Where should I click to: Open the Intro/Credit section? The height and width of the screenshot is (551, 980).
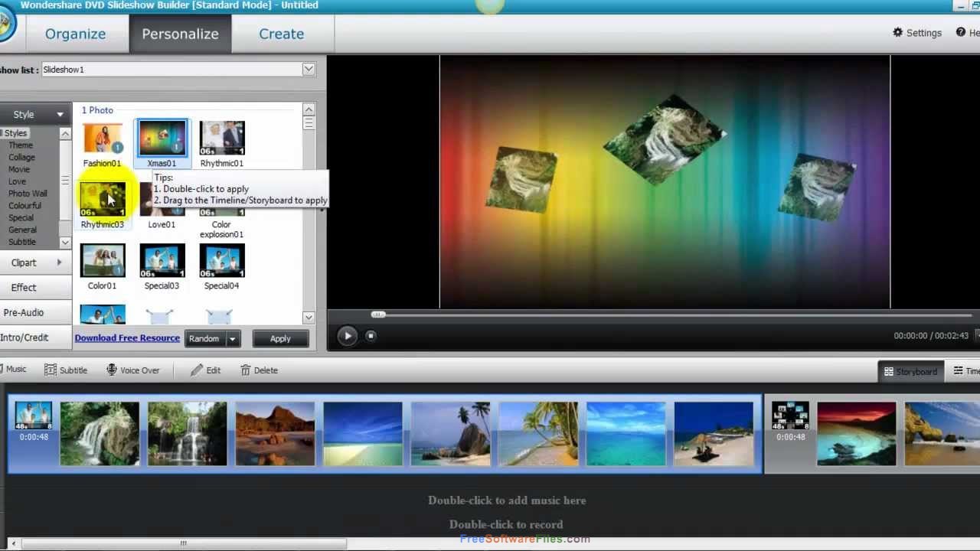34,337
